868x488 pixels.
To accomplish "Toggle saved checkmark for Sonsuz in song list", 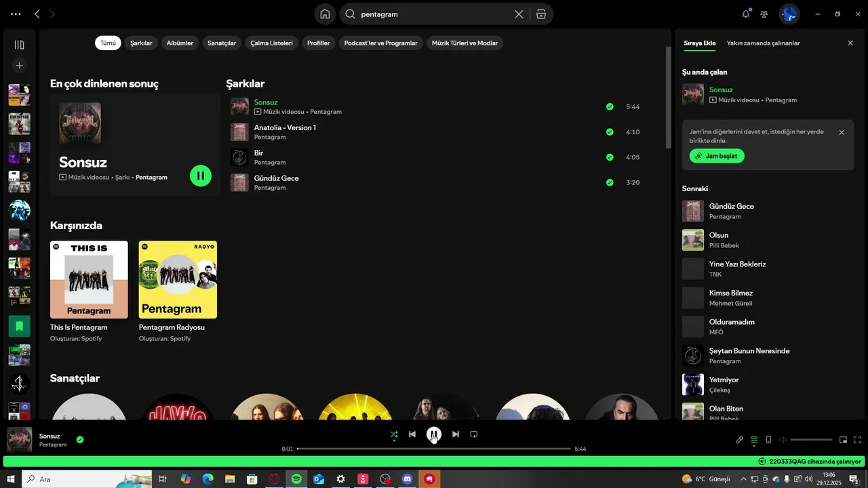I will pyautogui.click(x=610, y=106).
